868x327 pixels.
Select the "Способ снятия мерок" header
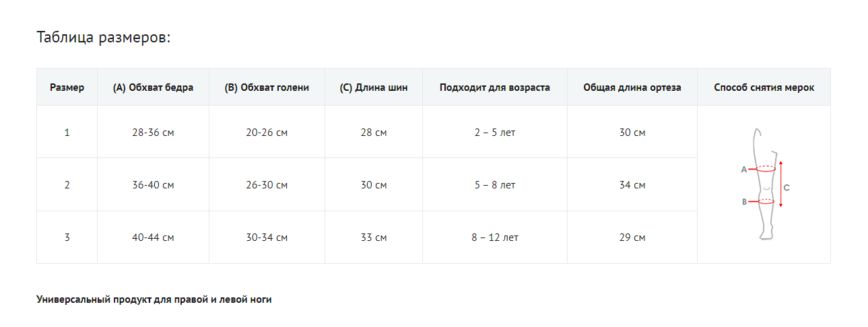click(x=764, y=87)
